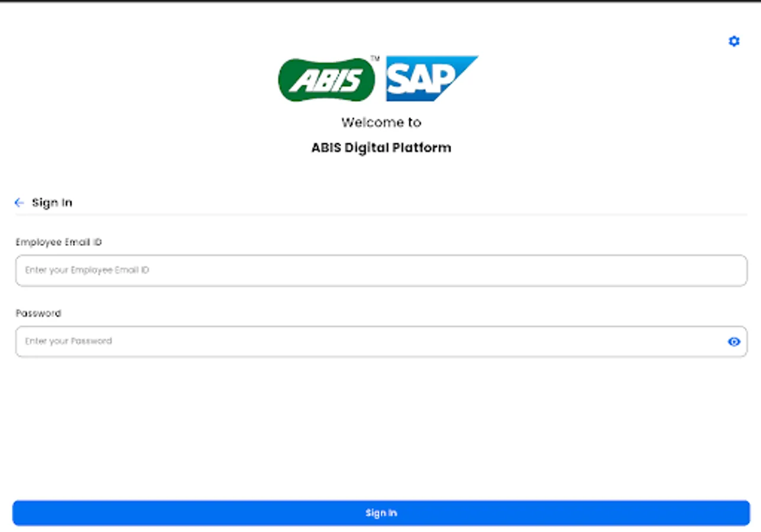This screenshot has height=532, width=761.
Task: Click the blue Sign In button at bottom
Action: (x=381, y=512)
